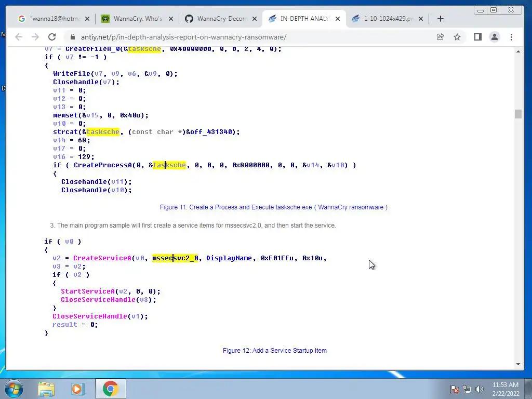The image size is (532, 399).
Task: Click the paragraph about mssecsvc2.0 service items
Action: (193, 225)
